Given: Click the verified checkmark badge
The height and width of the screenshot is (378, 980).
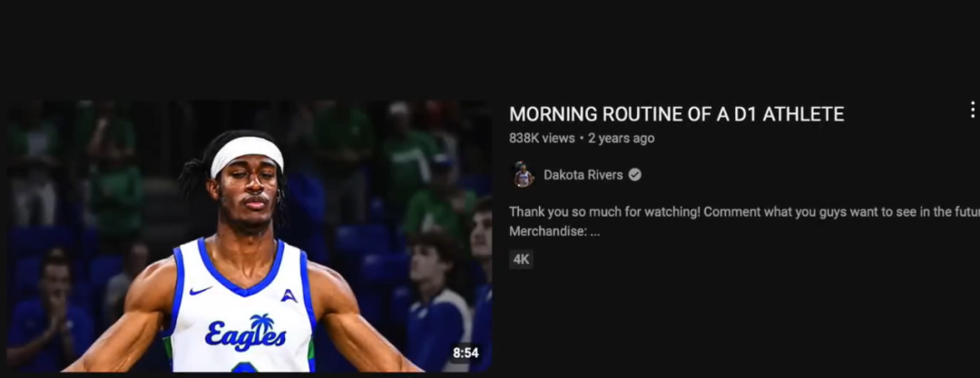Looking at the screenshot, I should 635,175.
